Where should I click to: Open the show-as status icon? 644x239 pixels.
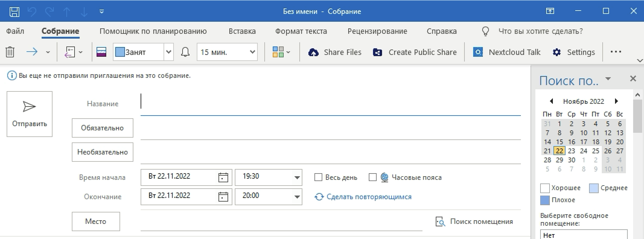101,52
